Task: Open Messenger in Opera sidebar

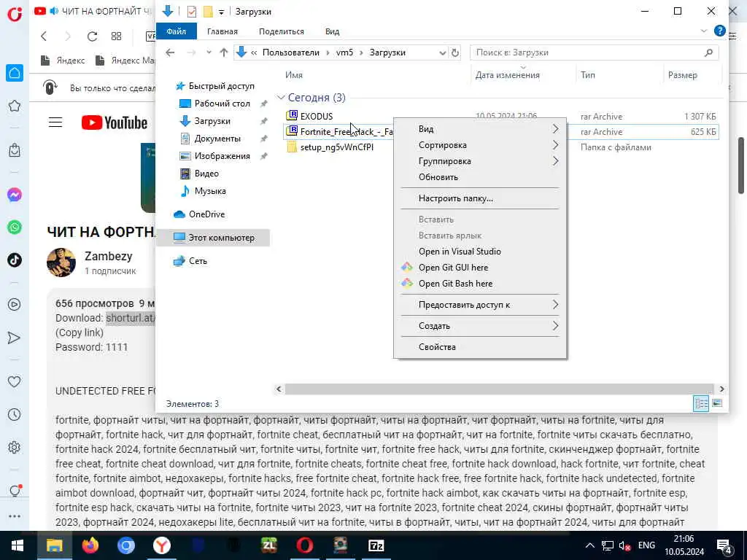Action: pyautogui.click(x=15, y=195)
